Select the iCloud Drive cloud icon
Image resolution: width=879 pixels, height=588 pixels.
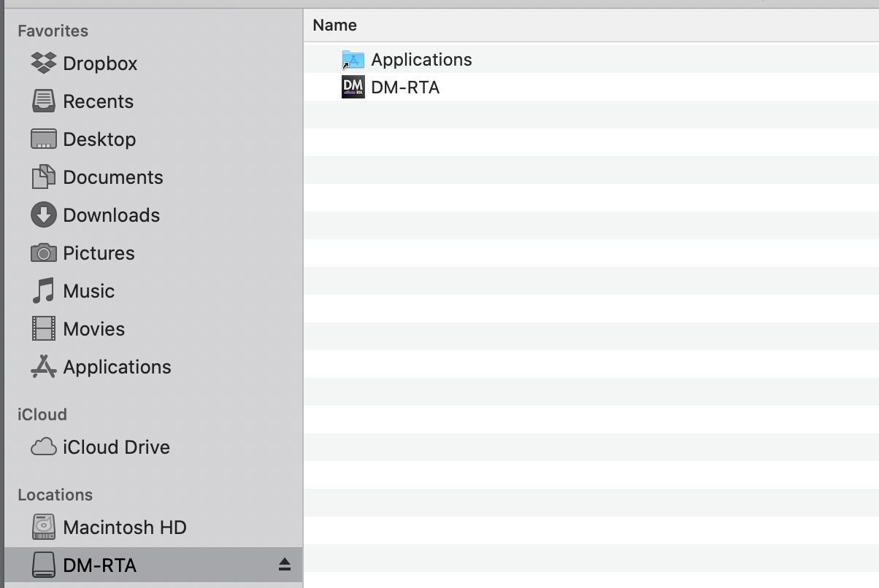(44, 446)
